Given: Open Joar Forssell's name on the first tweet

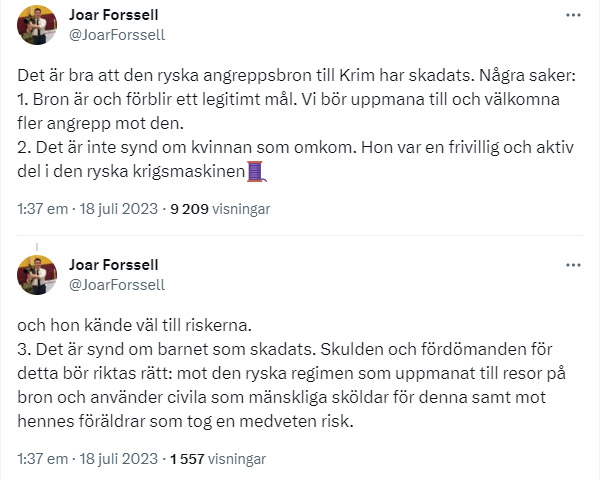Looking at the screenshot, I should click(116, 15).
